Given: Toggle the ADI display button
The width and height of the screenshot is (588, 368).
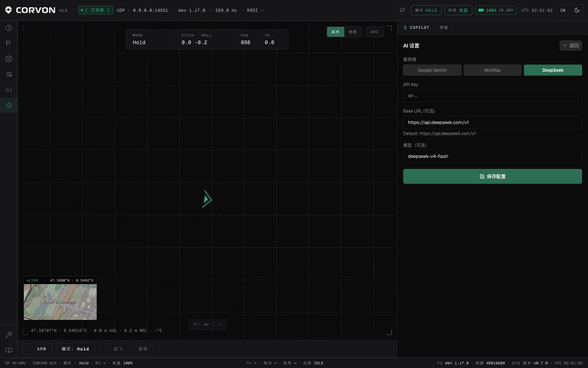Looking at the screenshot, I should (374, 32).
